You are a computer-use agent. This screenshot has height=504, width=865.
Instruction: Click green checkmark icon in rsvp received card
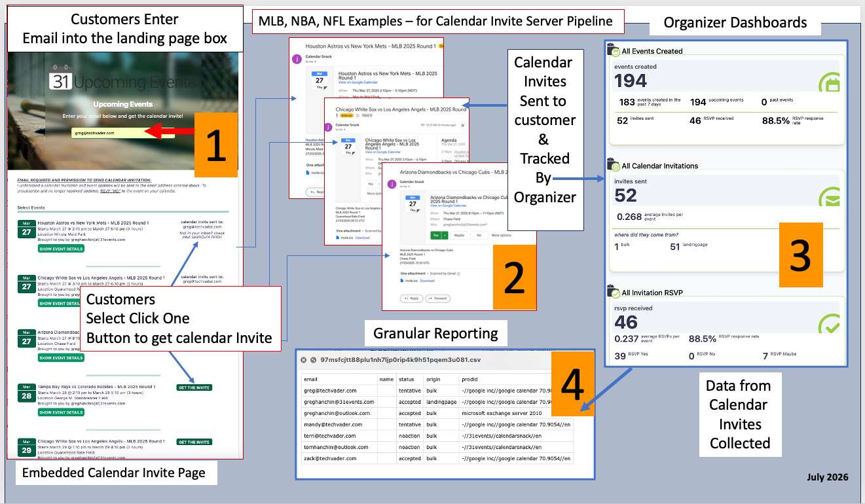tap(830, 324)
